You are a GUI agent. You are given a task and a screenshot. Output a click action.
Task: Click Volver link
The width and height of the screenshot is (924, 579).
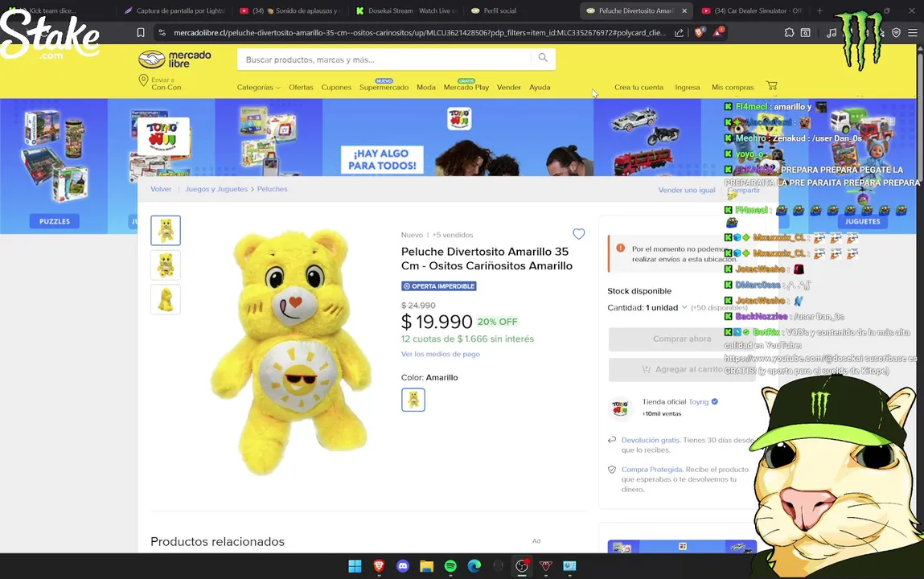point(161,189)
